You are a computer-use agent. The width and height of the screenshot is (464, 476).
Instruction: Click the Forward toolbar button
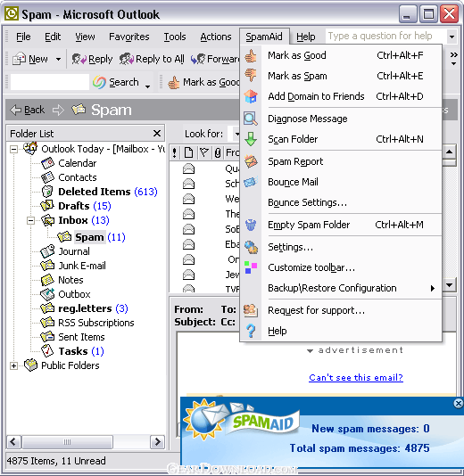tap(215, 59)
